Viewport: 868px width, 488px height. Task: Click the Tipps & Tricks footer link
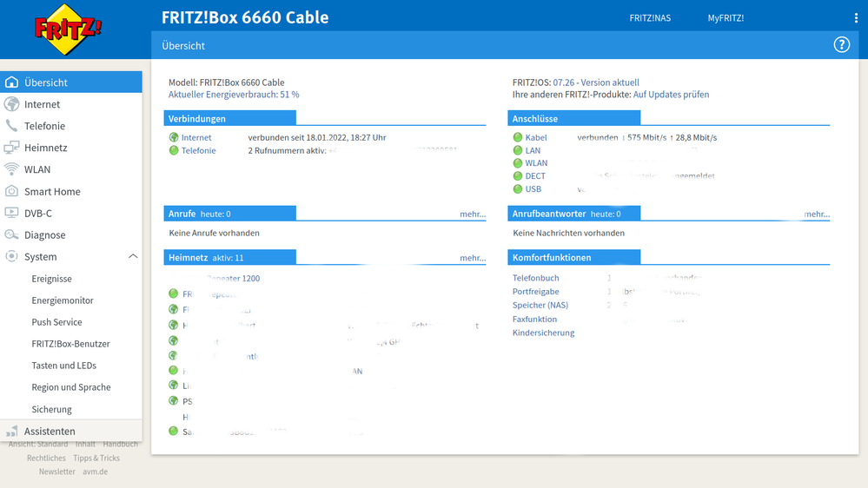[96, 458]
